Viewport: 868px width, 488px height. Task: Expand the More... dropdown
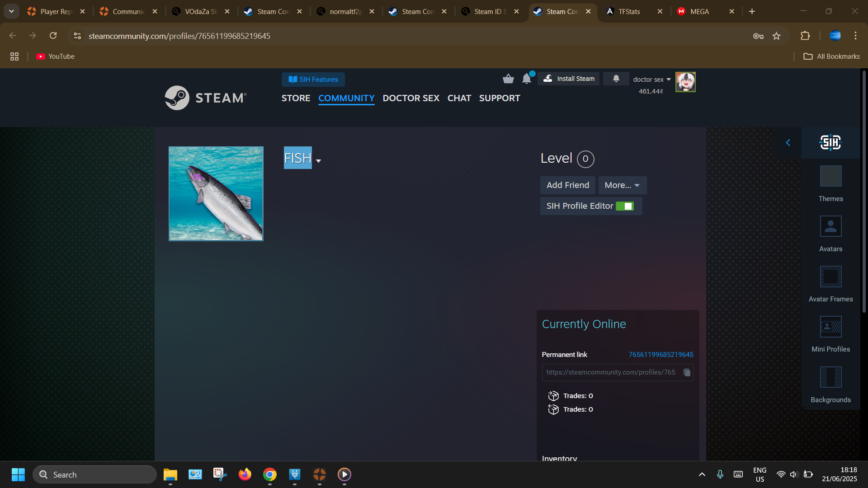tap(623, 185)
